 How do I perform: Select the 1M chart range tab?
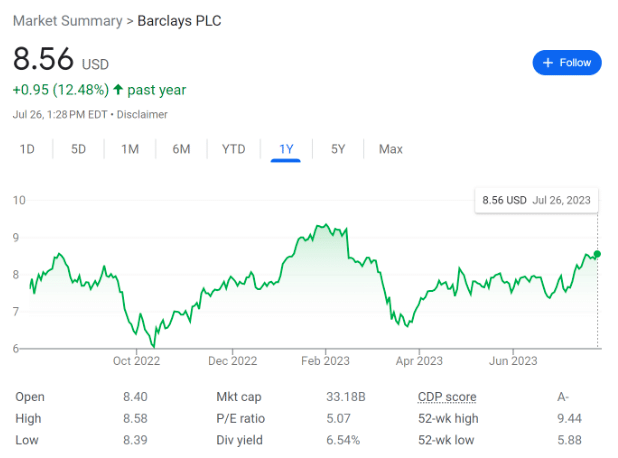[x=130, y=149]
